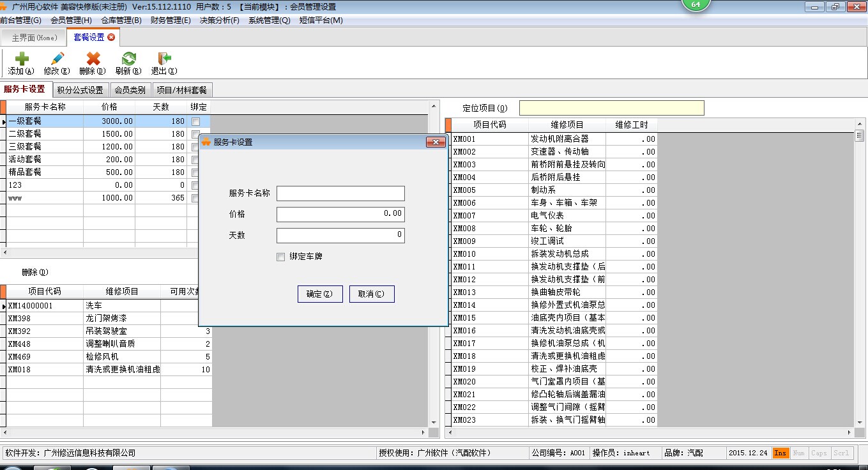Click the green 64 badge at top
The width and height of the screenshot is (868, 470).
pyautogui.click(x=696, y=5)
